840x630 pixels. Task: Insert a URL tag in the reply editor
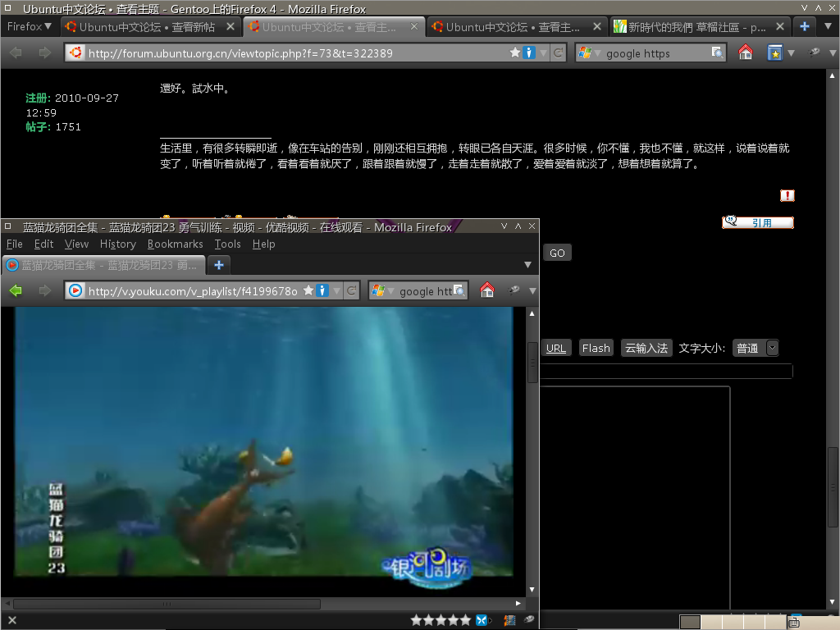[x=556, y=348]
